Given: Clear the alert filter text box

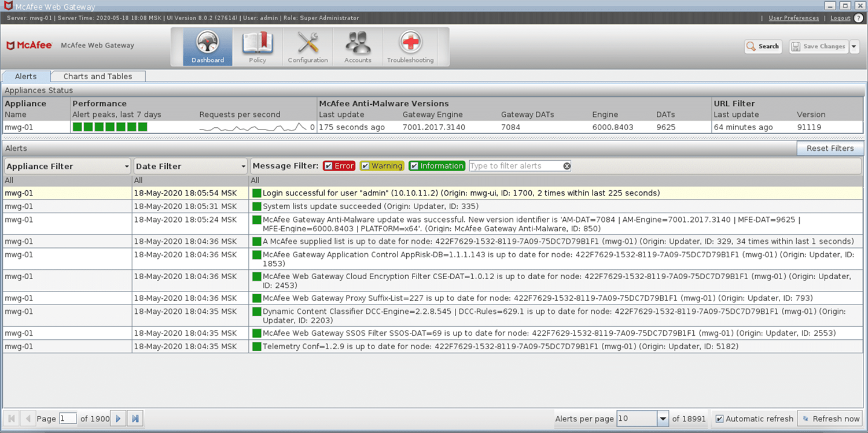Looking at the screenshot, I should [x=567, y=166].
